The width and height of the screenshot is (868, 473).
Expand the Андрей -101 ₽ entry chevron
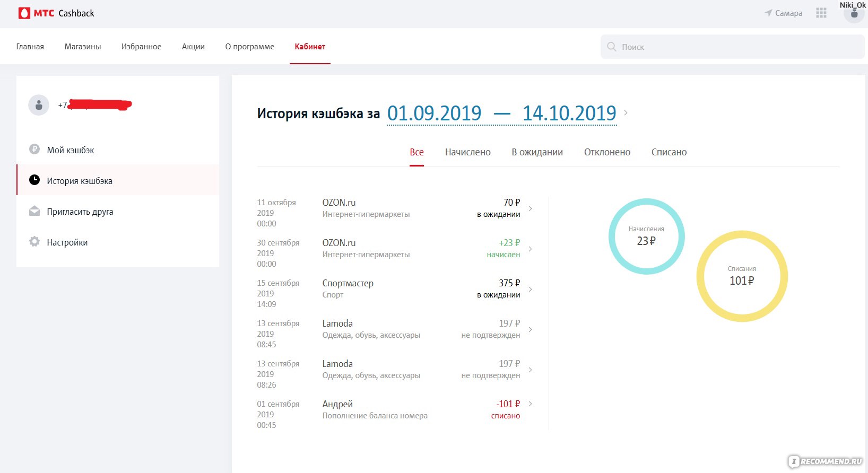(x=530, y=404)
